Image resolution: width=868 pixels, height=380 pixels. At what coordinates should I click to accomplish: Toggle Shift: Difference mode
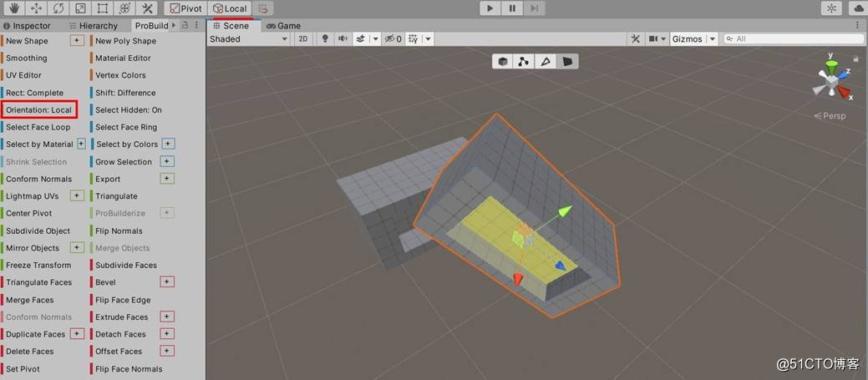click(125, 93)
